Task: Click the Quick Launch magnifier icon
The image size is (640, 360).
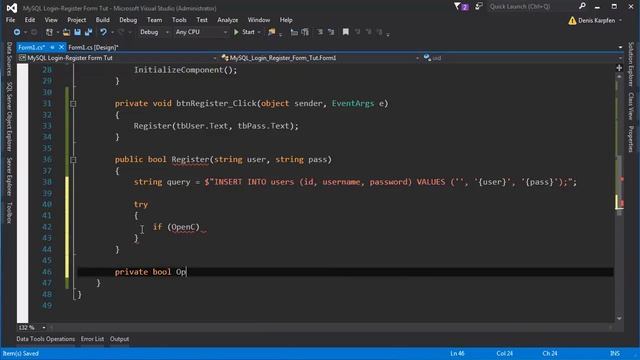Action: (x=582, y=6)
